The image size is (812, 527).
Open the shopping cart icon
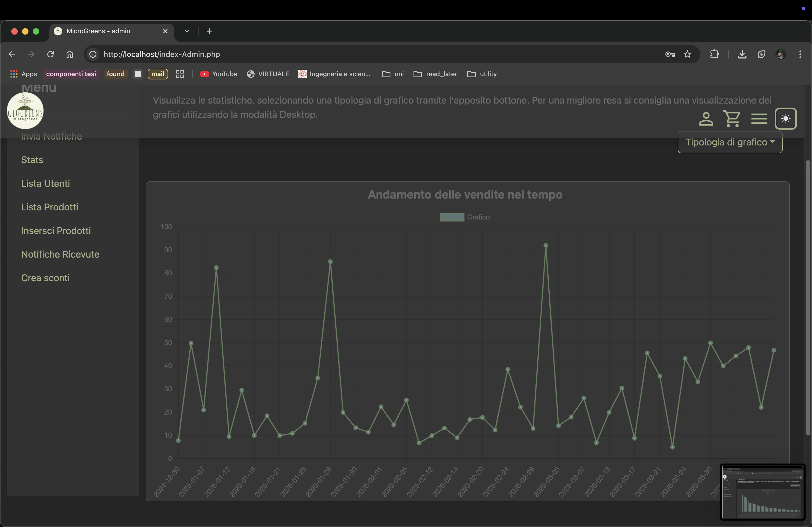(x=732, y=119)
